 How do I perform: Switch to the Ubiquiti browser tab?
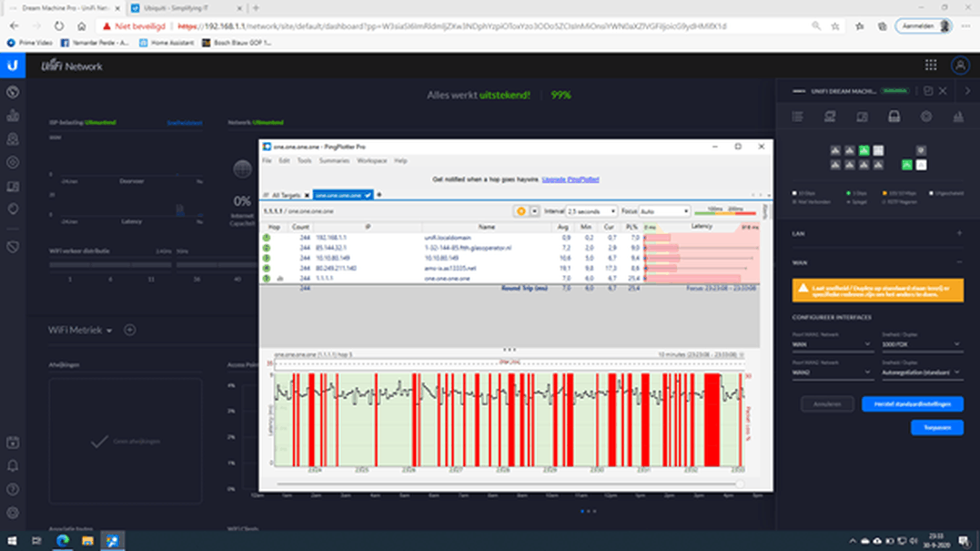186,8
